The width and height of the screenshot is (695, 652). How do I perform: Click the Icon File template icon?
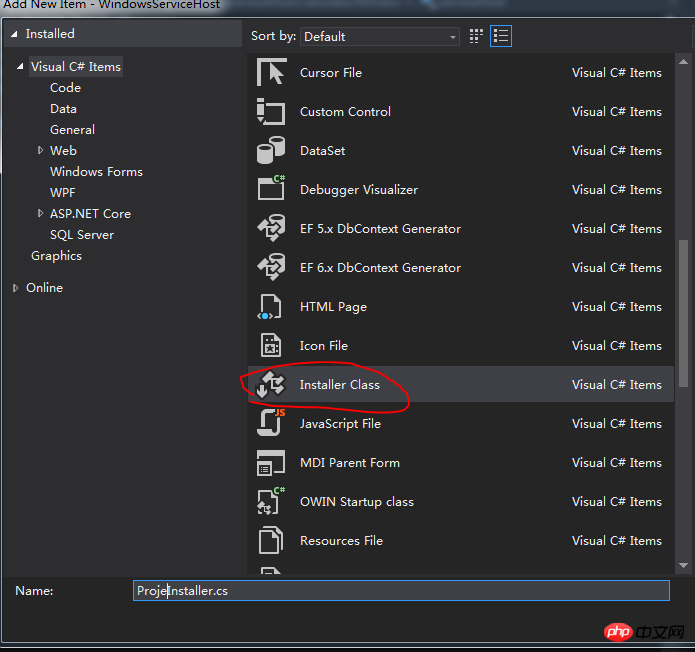click(x=271, y=345)
